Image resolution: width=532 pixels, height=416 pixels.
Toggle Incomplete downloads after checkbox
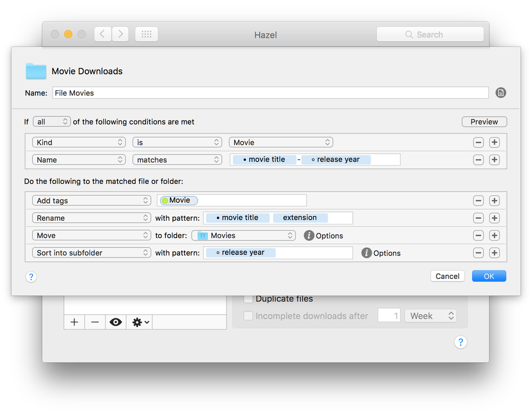pos(248,316)
